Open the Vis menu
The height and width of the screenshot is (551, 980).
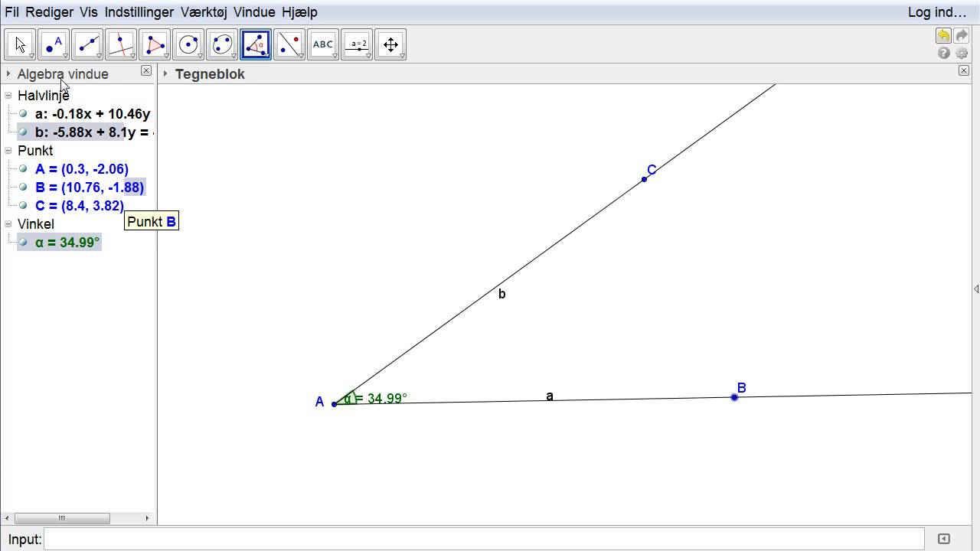click(89, 12)
